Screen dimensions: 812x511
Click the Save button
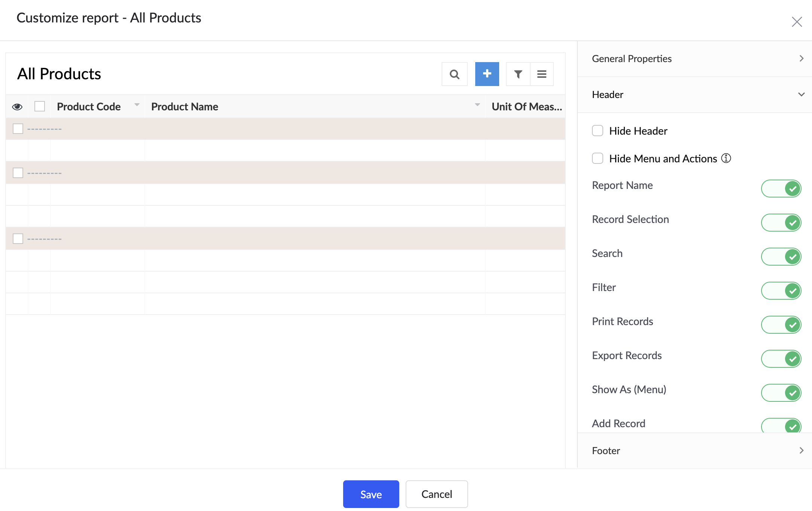(371, 494)
